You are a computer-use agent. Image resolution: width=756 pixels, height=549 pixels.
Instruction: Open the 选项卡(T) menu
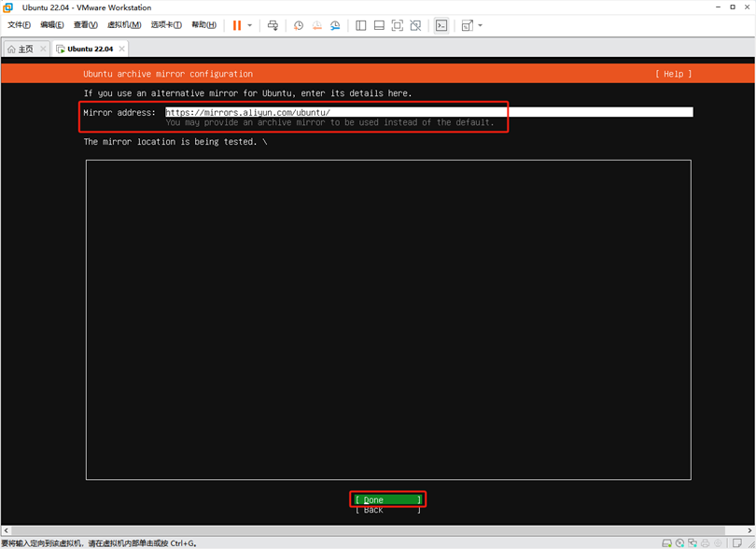[x=166, y=25]
